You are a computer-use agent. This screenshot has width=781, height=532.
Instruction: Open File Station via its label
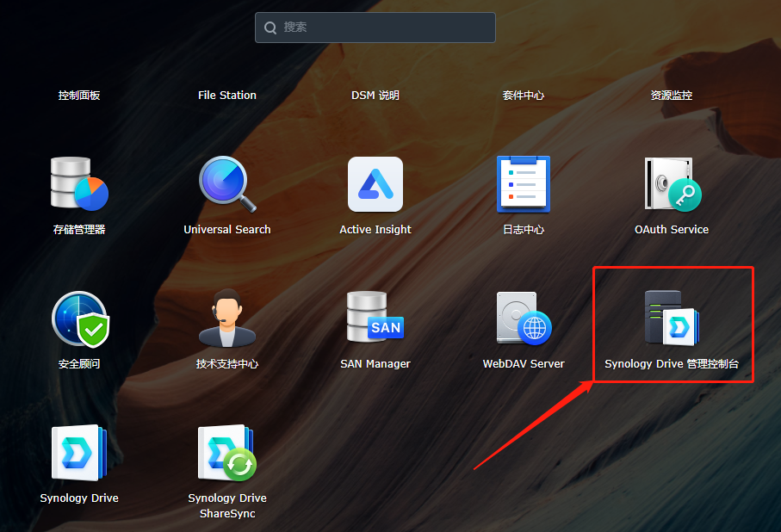coord(227,96)
